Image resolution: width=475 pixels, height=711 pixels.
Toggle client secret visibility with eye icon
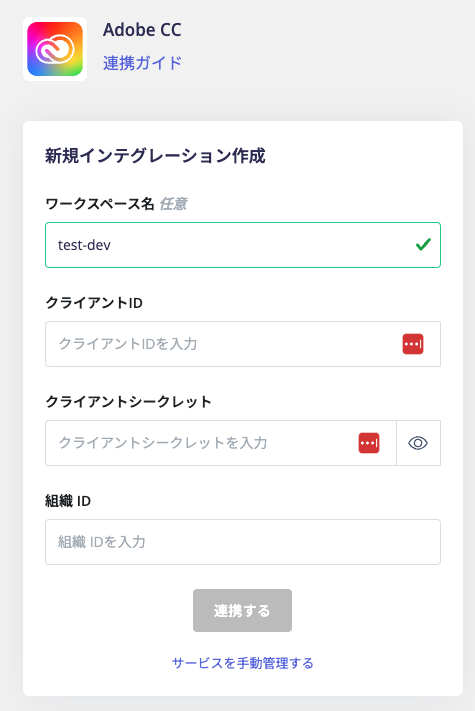pyautogui.click(x=418, y=443)
